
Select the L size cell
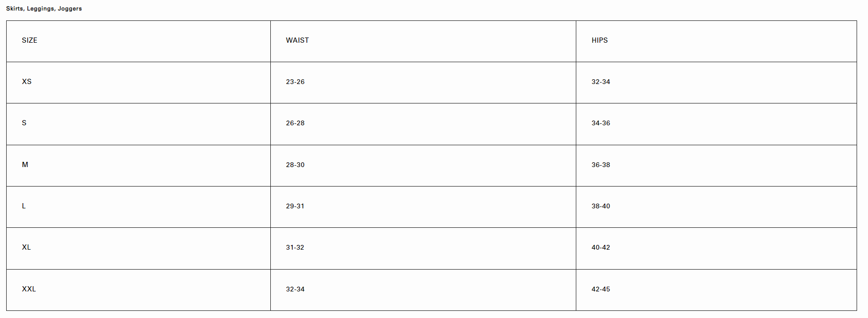[138, 207]
